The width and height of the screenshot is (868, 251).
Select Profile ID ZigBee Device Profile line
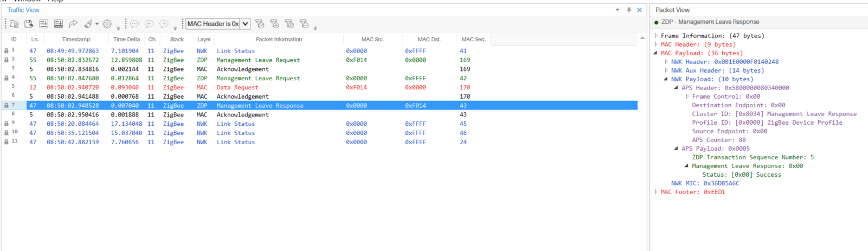(767, 123)
